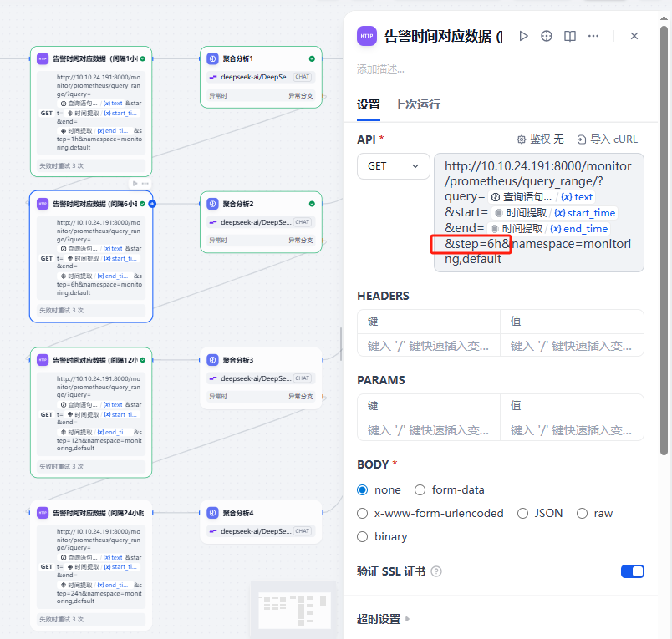The image size is (672, 639).
Task: Click the small play icon above the selected node
Action: click(135, 183)
